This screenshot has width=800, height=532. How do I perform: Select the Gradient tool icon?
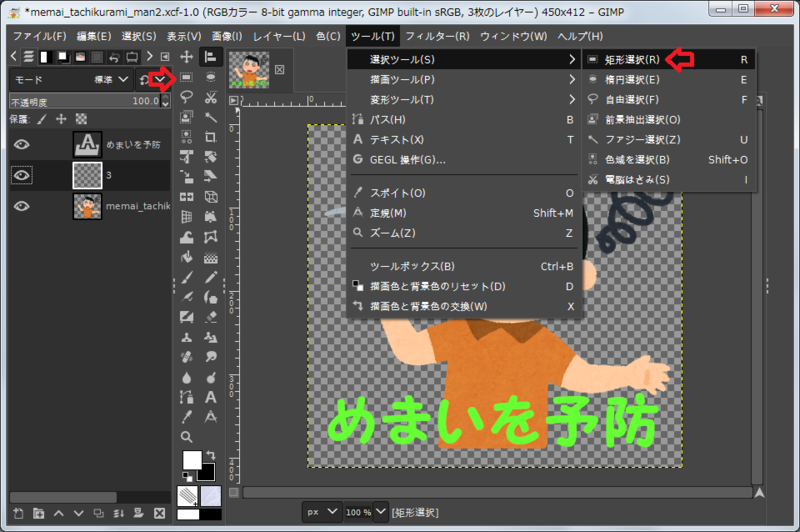coord(210,257)
